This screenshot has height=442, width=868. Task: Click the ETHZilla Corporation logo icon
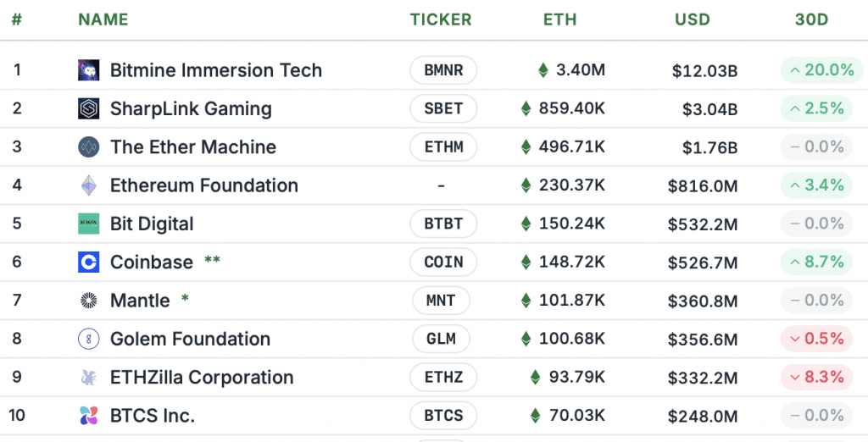88,378
